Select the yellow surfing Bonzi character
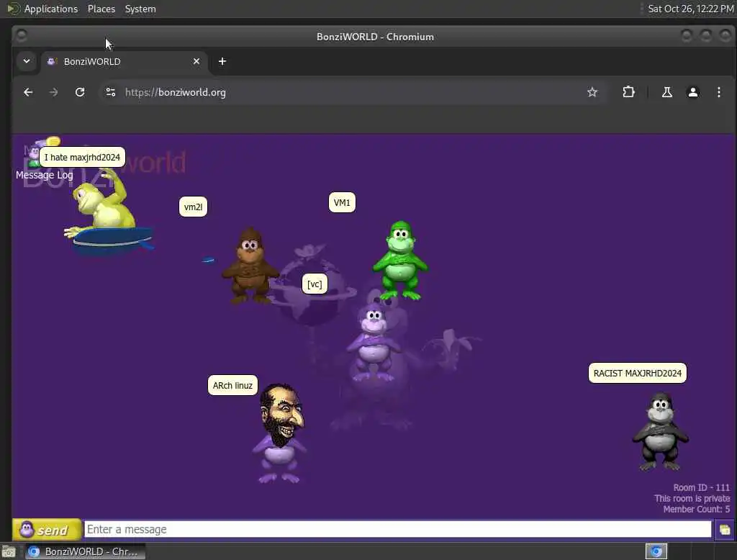The width and height of the screenshot is (737, 560). click(108, 212)
